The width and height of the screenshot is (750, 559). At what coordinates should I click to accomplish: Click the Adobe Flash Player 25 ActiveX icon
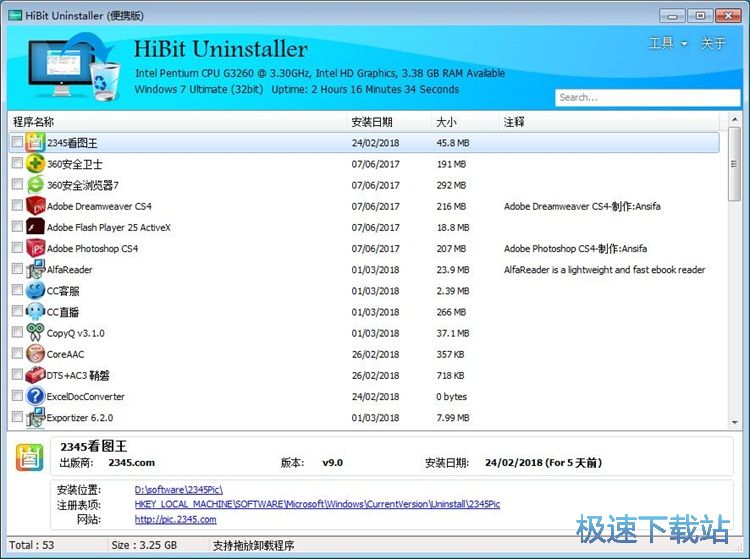[x=35, y=227]
